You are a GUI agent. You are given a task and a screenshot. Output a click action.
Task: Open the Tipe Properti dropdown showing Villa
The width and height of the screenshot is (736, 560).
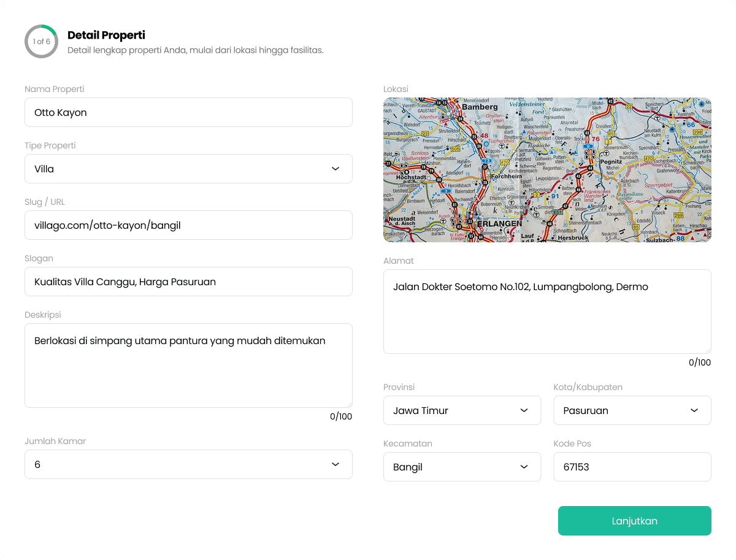(188, 169)
